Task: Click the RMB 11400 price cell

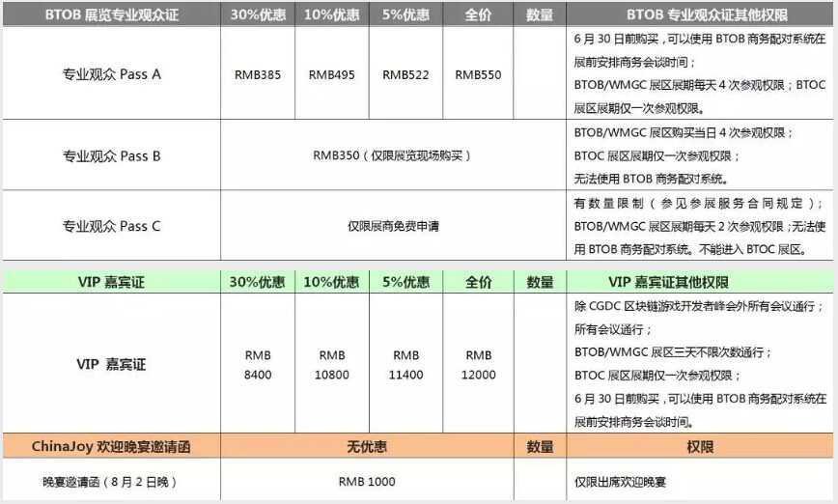Action: [x=405, y=365]
